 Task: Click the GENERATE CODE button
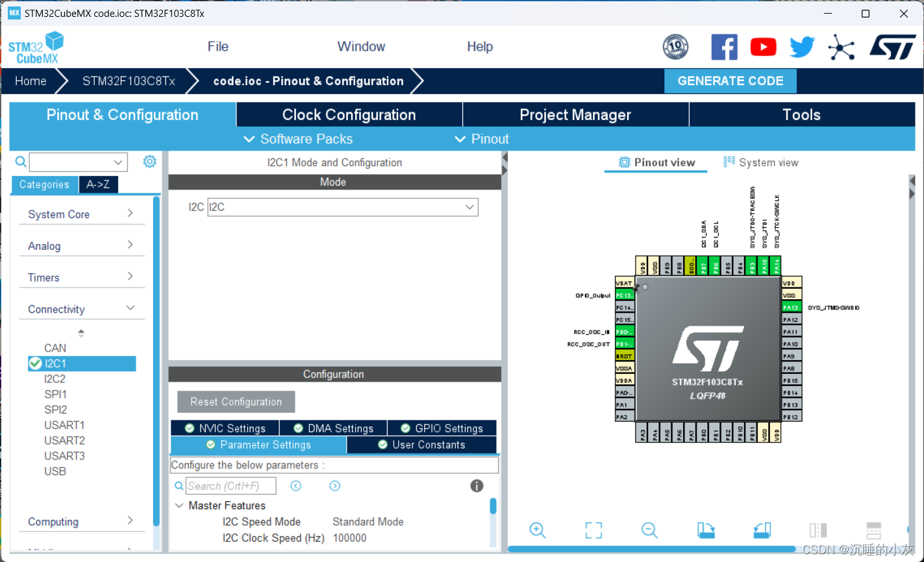730,80
